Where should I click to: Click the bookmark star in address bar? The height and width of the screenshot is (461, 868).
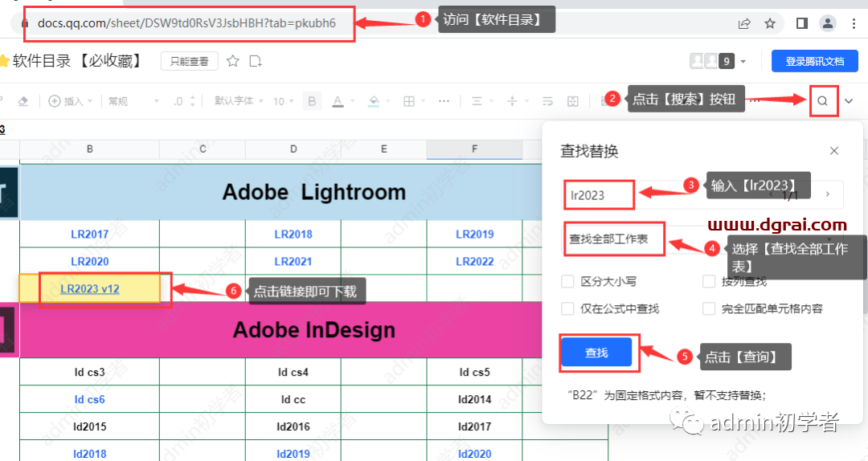coord(770,23)
